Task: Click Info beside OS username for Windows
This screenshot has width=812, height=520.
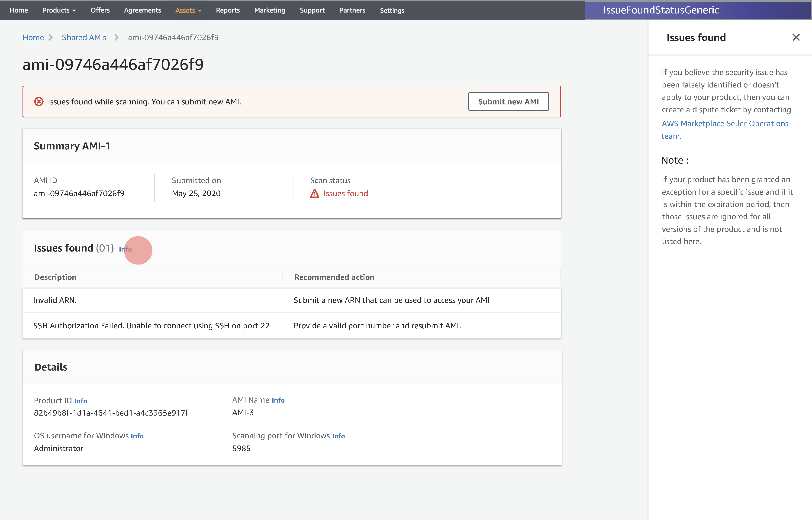Action: [137, 436]
